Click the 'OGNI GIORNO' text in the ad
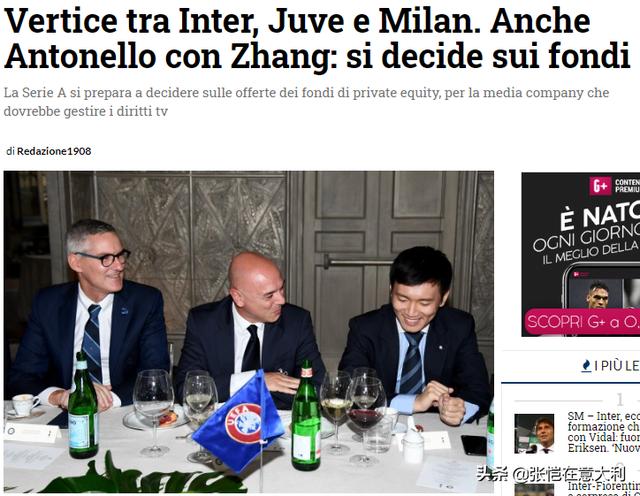The image size is (640, 496). (586, 236)
